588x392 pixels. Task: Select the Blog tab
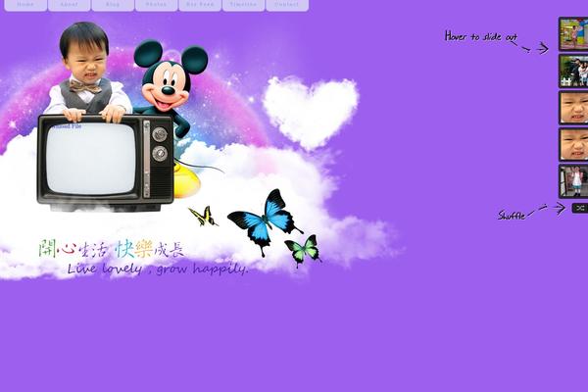pyautogui.click(x=113, y=5)
